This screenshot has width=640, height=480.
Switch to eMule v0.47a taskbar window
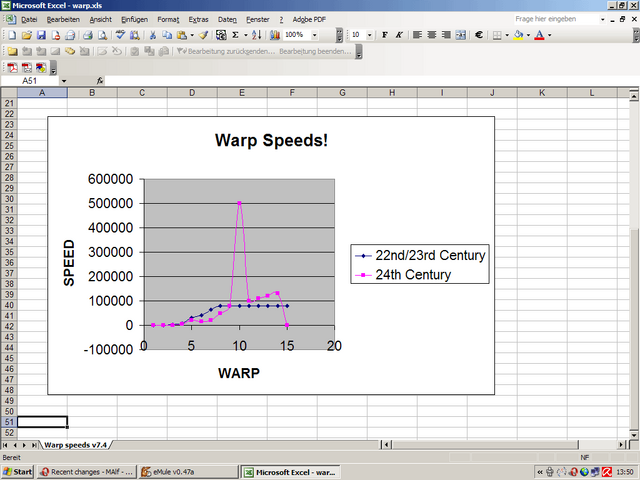(x=188, y=472)
